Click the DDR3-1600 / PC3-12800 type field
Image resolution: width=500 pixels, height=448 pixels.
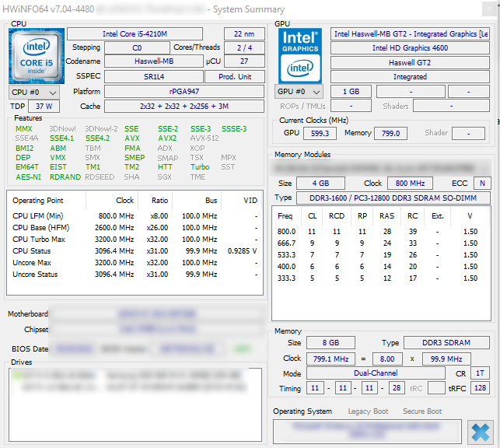click(393, 198)
